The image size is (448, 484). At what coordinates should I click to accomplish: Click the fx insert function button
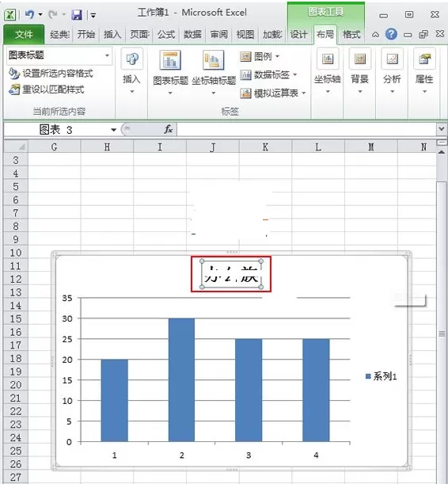pos(169,129)
